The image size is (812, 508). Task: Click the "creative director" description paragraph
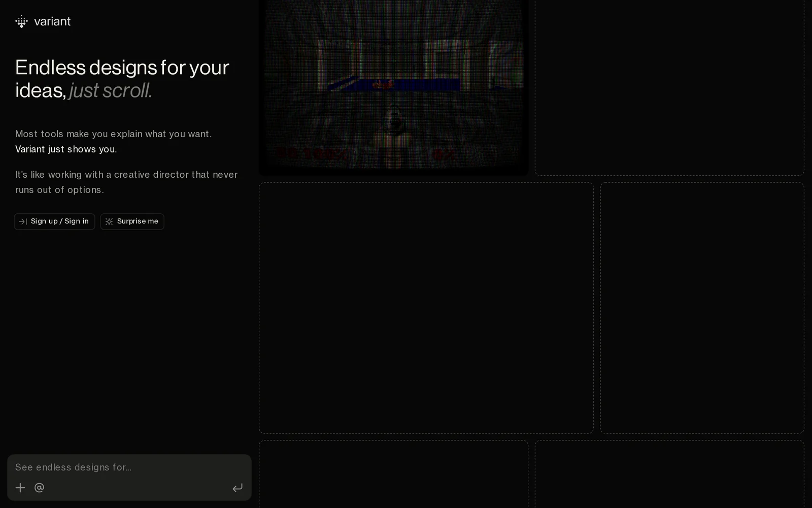[126, 182]
